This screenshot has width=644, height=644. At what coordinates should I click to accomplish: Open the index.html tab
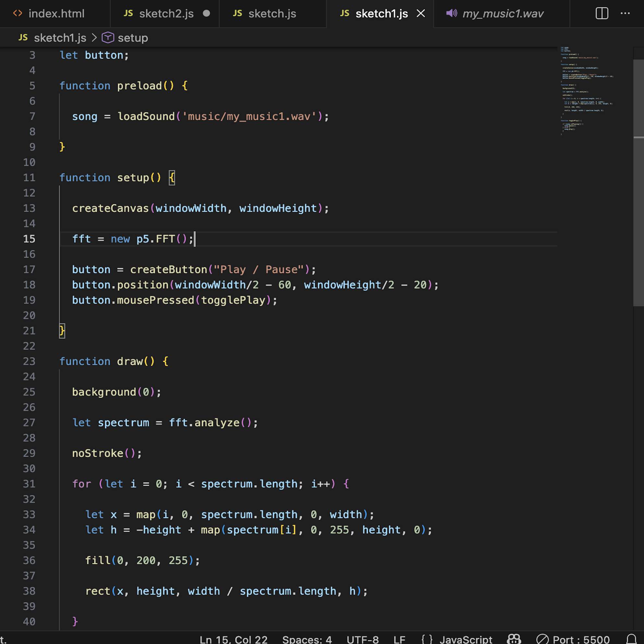click(55, 14)
